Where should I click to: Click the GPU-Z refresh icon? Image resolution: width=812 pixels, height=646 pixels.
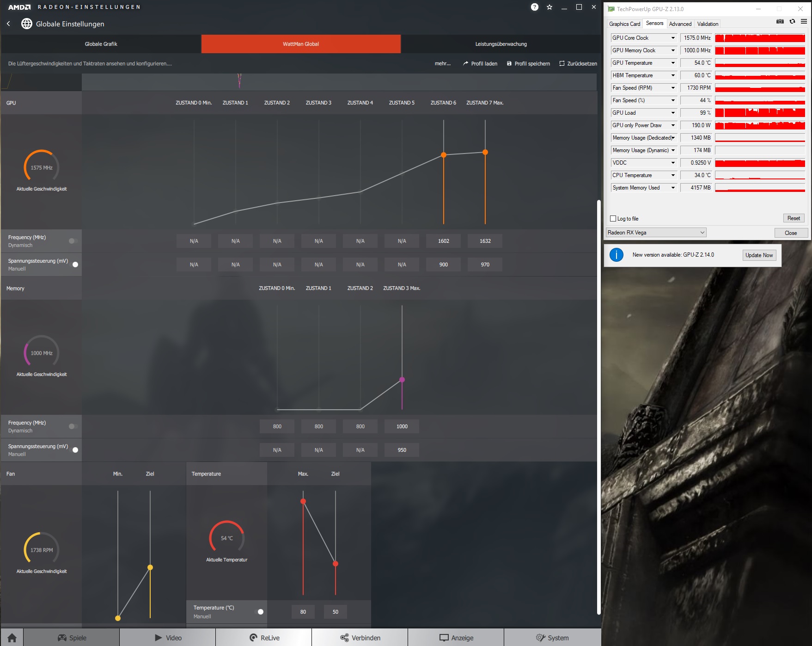point(792,22)
